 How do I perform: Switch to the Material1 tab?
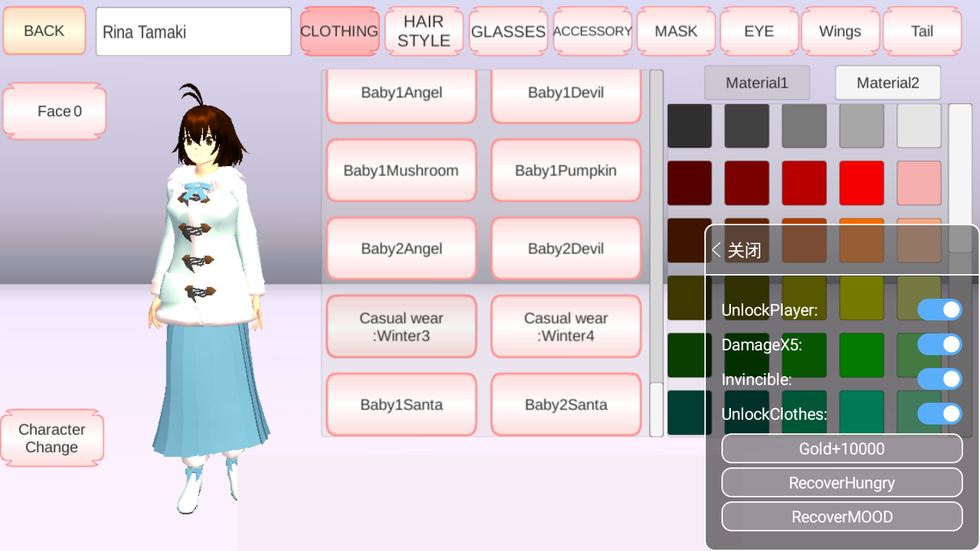(757, 82)
